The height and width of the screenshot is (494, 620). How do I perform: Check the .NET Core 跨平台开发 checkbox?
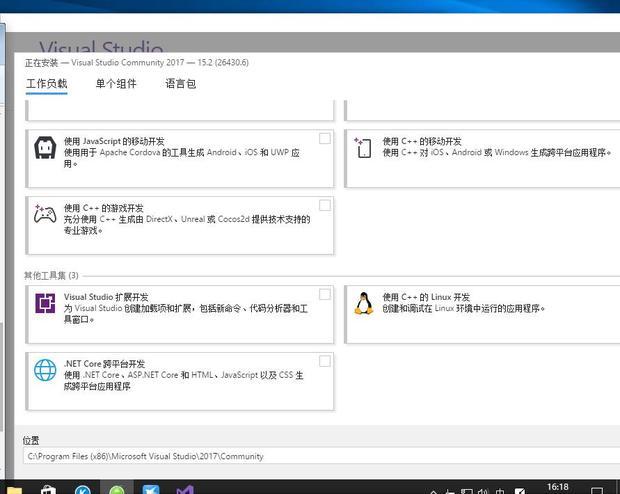[x=325, y=361]
